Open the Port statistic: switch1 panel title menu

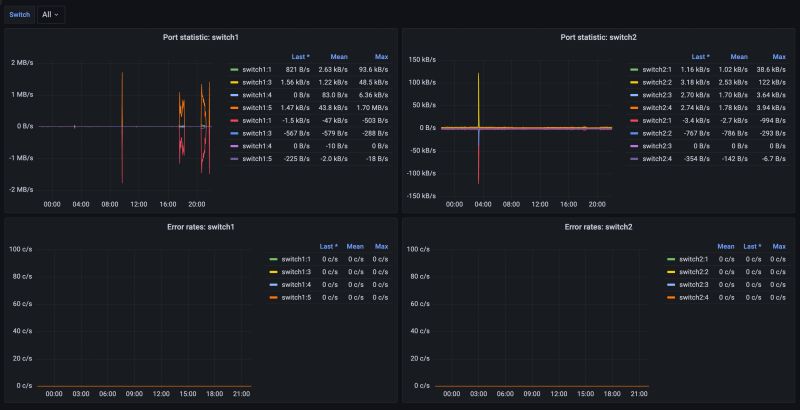click(x=201, y=37)
